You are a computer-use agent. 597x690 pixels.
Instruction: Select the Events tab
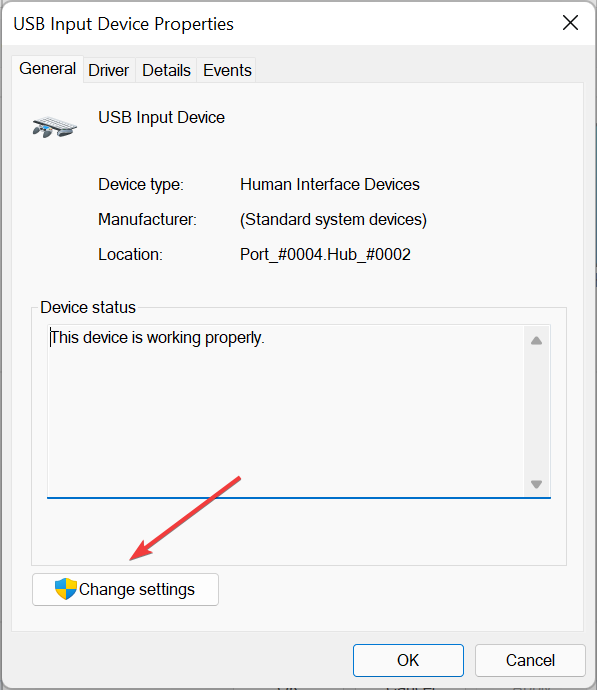tap(227, 70)
